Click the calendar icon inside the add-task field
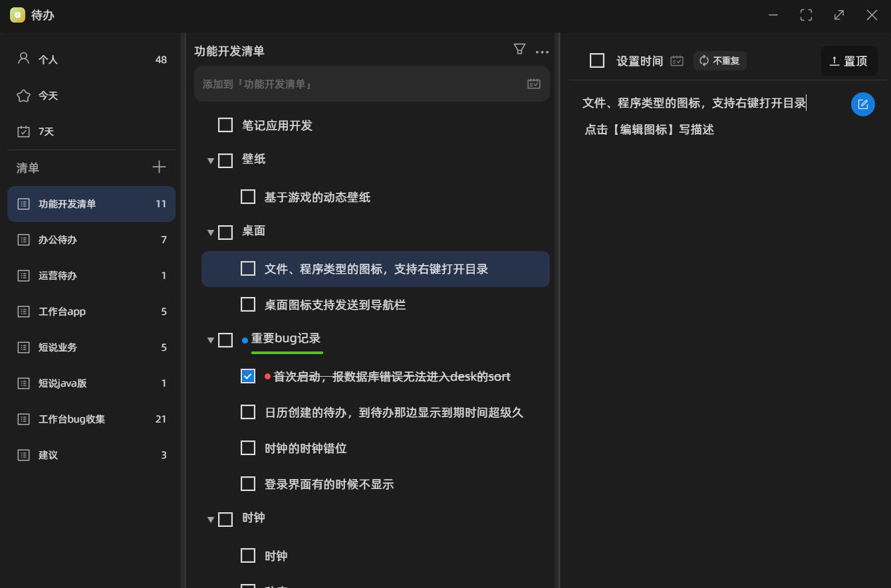 pyautogui.click(x=533, y=84)
